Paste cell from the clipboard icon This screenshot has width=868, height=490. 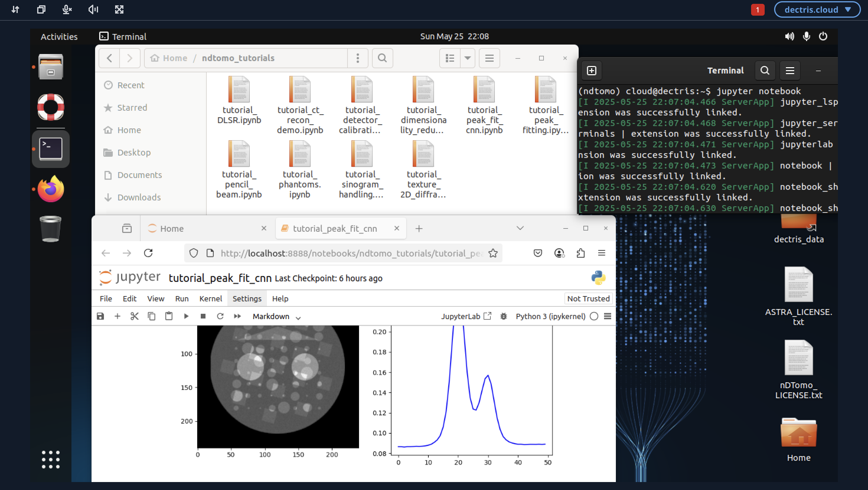click(169, 316)
